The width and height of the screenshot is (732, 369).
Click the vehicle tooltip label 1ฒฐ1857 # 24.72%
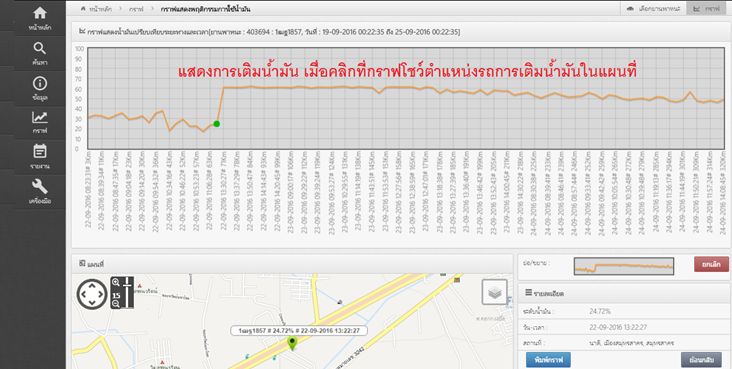(x=299, y=331)
